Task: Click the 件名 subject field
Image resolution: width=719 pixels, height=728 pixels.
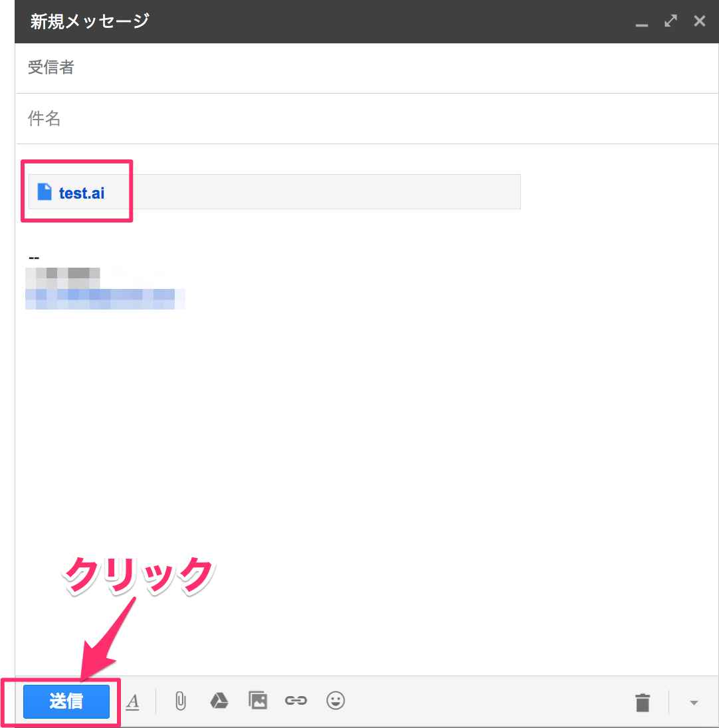Action: pos(367,119)
